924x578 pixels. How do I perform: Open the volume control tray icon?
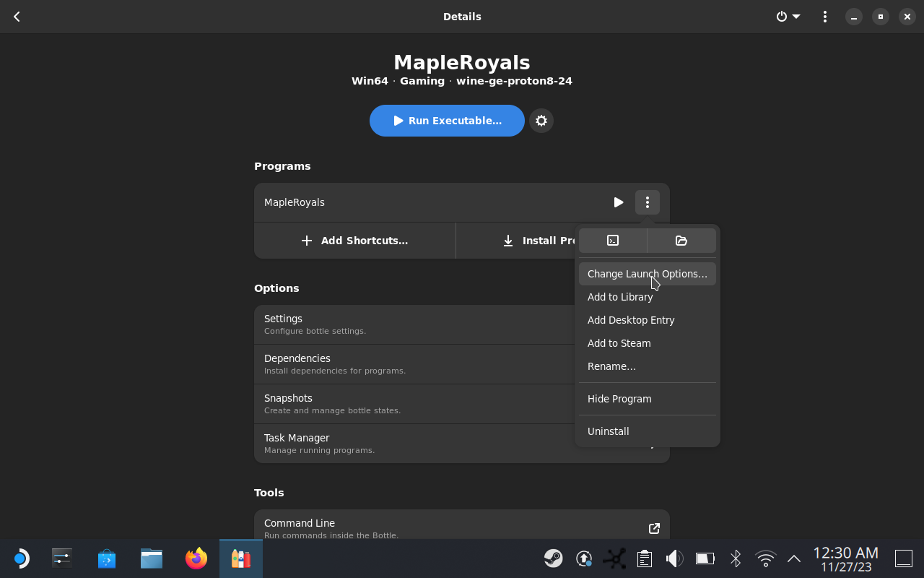click(674, 558)
